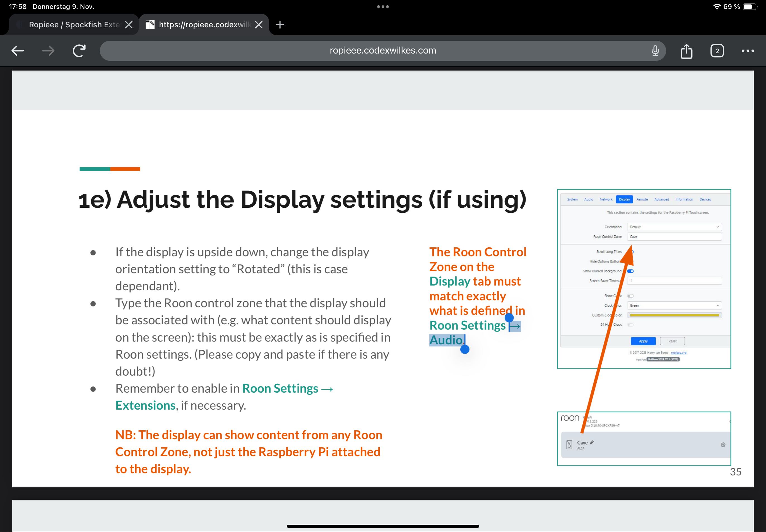Show the tab overview with the tabs icon
Viewport: 766px width, 532px height.
tap(717, 50)
